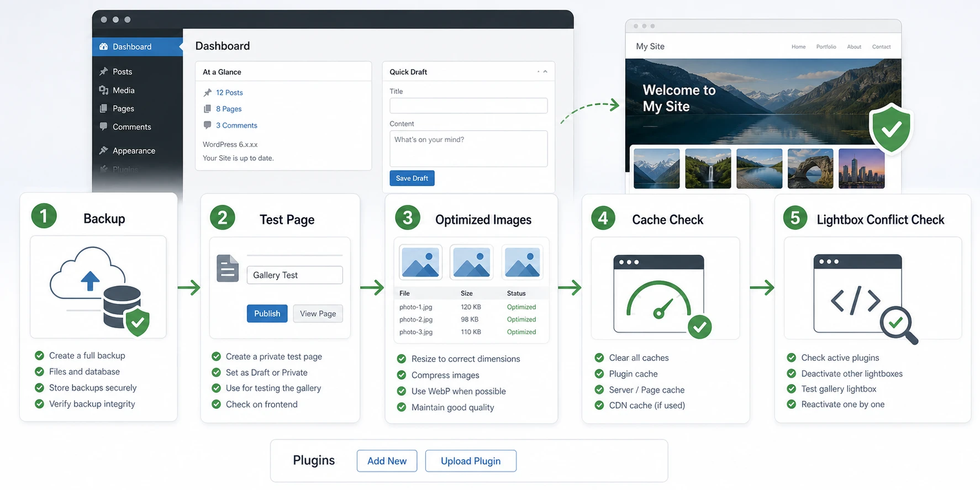Click the Upload Plugin button
Viewport: 980px width, 490px height.
click(471, 461)
